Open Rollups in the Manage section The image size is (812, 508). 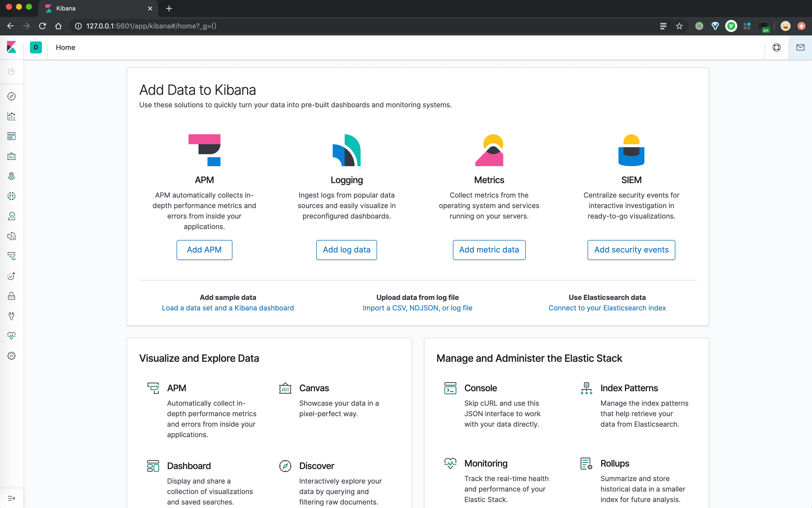pos(615,463)
